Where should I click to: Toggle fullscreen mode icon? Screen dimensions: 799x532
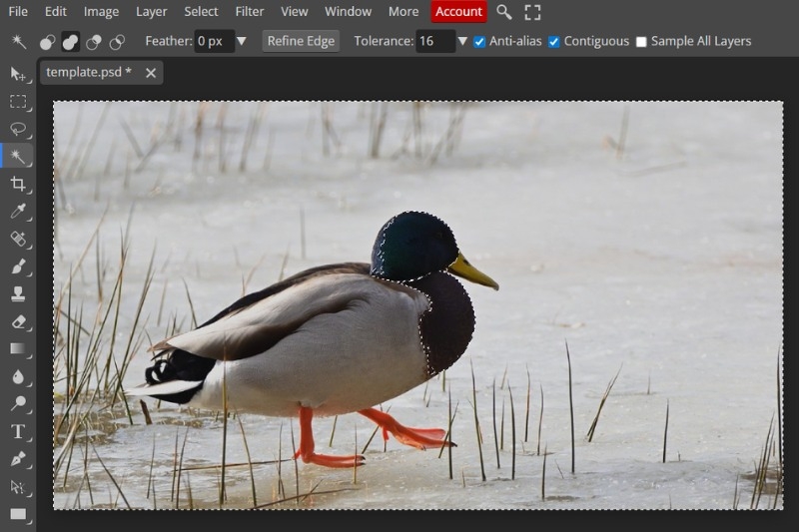[532, 12]
